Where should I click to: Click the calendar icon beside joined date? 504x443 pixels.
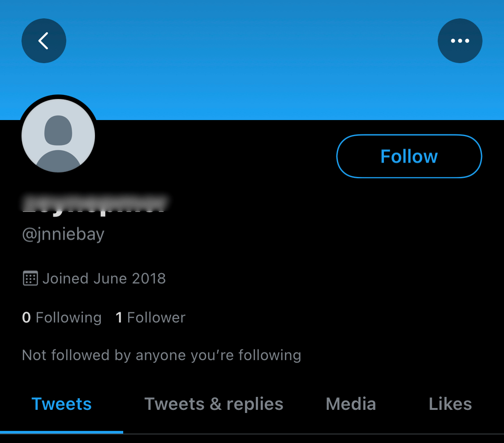point(30,278)
